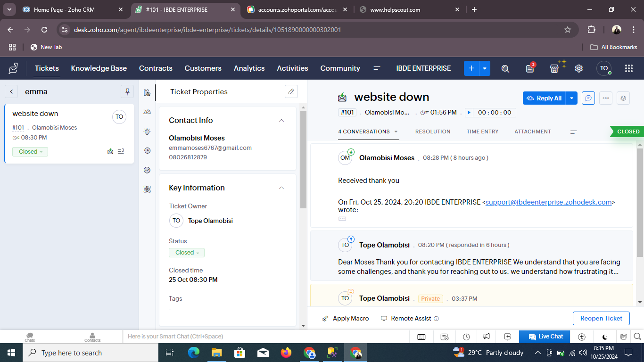
Task: Open the lightbulb suggestions sidebar icon
Action: pos(147,132)
